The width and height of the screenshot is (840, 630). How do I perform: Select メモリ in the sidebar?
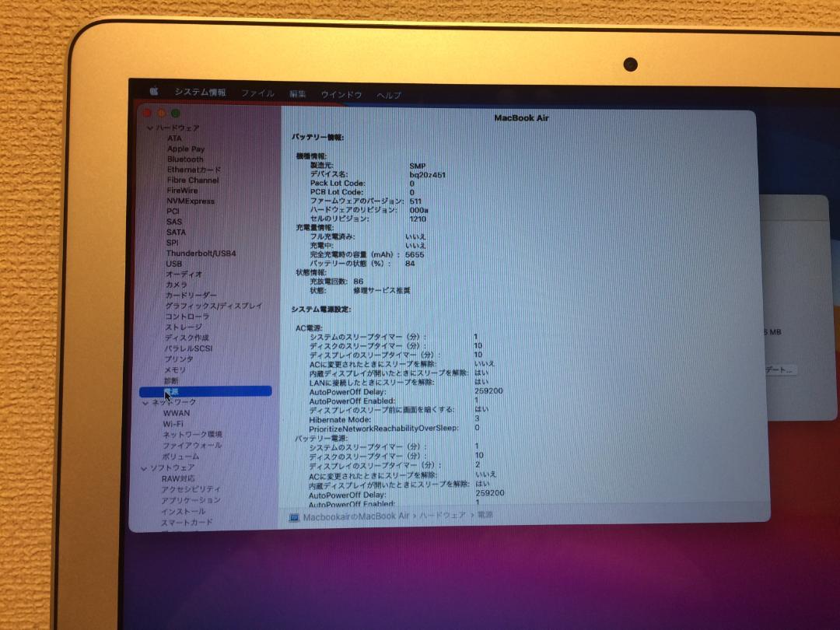(x=175, y=369)
